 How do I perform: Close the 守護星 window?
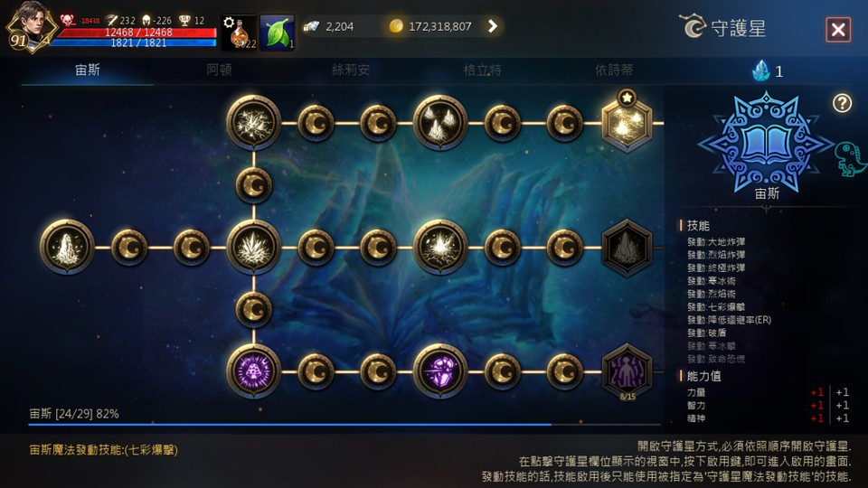837,29
